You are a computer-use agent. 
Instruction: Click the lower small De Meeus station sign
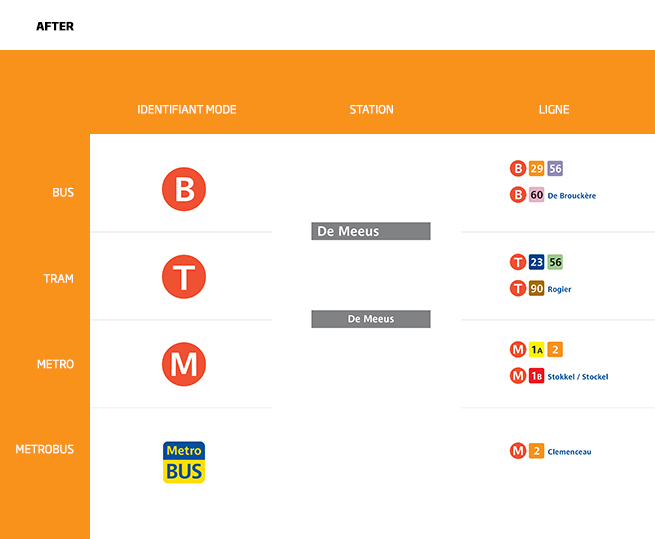point(371,319)
